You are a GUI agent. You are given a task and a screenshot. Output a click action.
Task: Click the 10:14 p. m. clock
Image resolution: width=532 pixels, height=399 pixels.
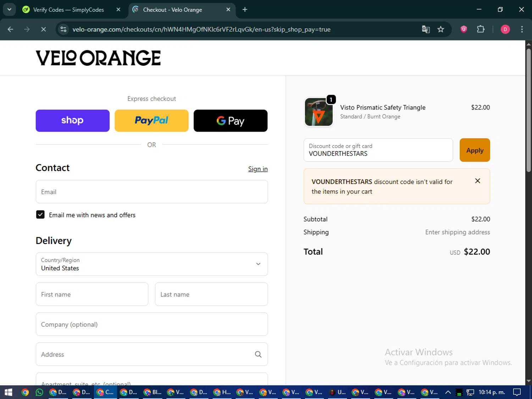[492, 392]
